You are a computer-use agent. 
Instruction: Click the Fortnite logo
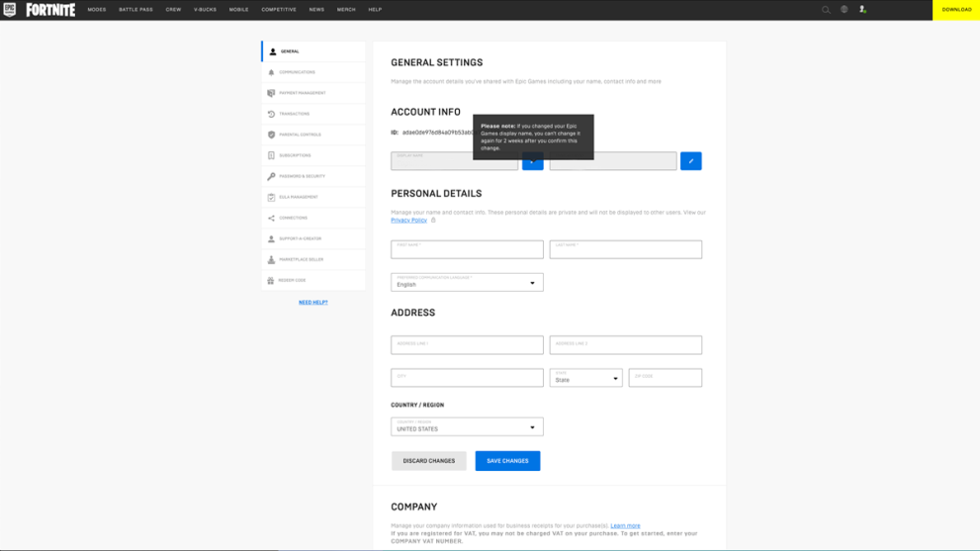[50, 9]
